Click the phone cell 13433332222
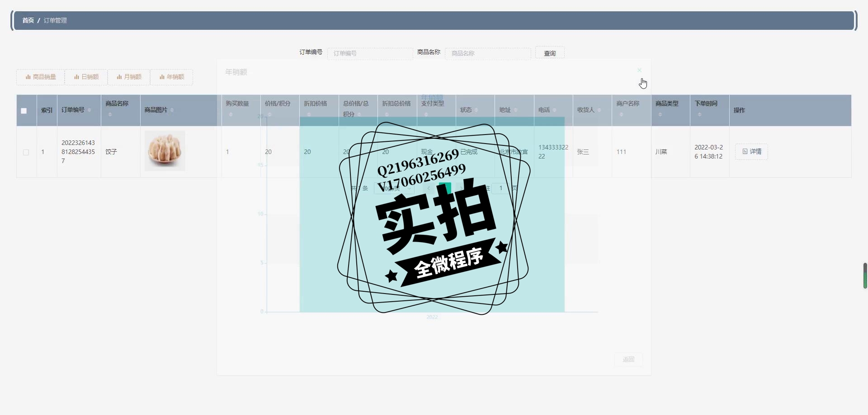Screen dimensions: 868x415 pos(553,152)
